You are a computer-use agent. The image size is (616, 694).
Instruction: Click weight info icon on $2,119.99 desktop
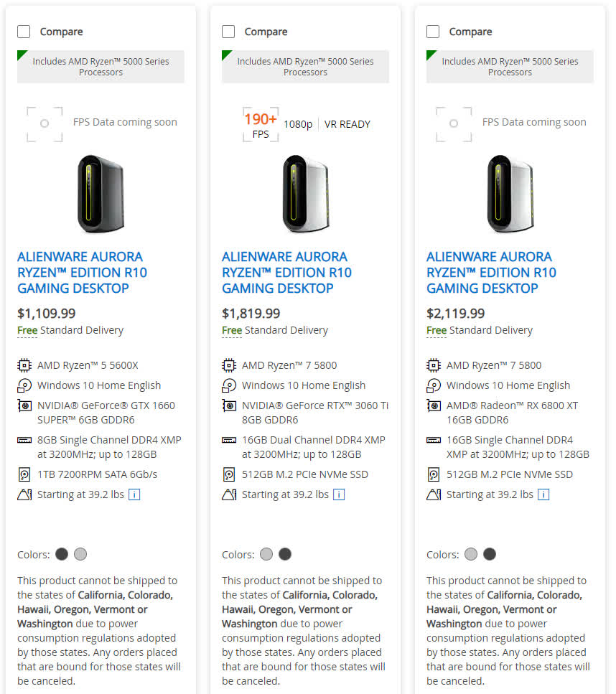543,494
